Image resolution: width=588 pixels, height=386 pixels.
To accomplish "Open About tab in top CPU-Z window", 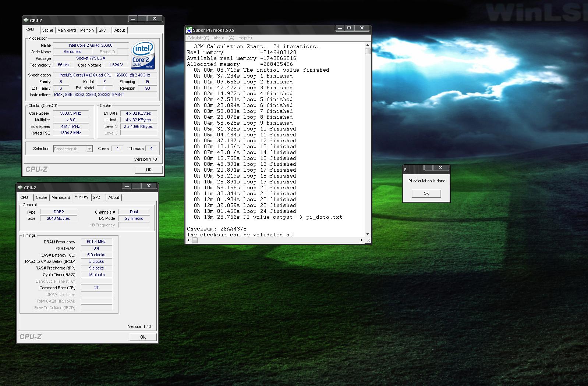I will click(120, 30).
